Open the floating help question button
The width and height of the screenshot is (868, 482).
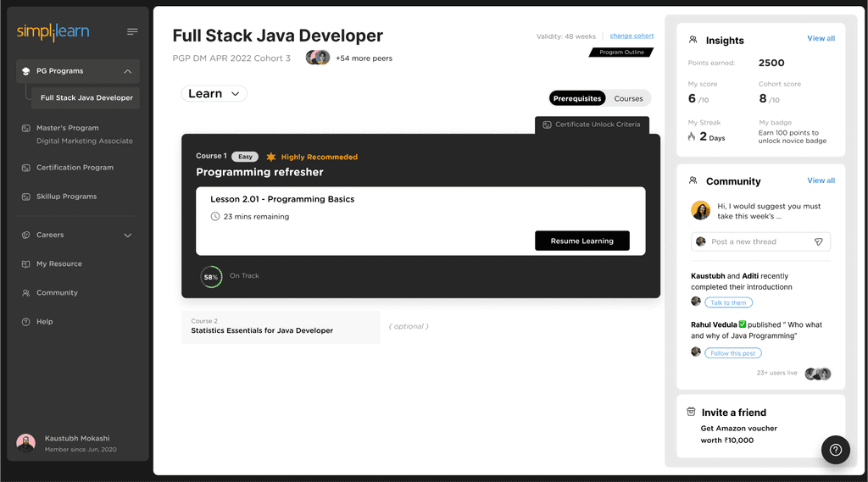coord(835,450)
